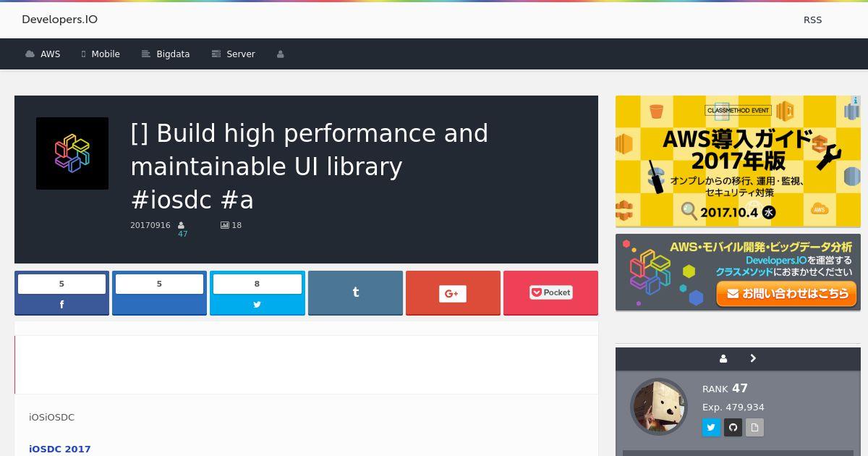Click the iOSiOSDC paragraph text
The image size is (868, 456).
tap(51, 417)
